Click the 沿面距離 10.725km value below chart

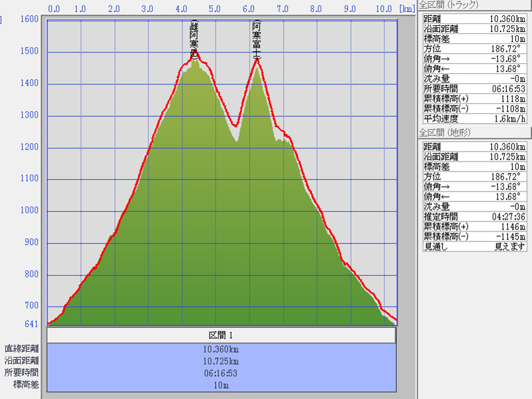tap(221, 361)
